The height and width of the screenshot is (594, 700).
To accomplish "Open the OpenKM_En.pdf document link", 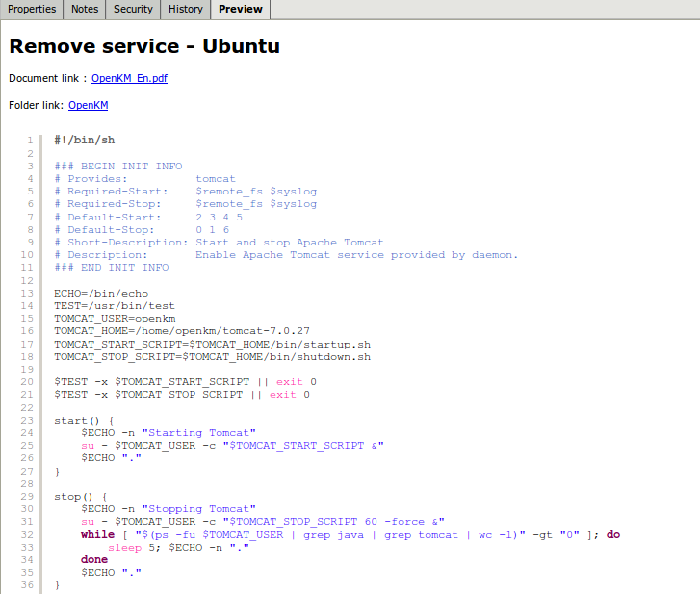I will click(x=129, y=78).
